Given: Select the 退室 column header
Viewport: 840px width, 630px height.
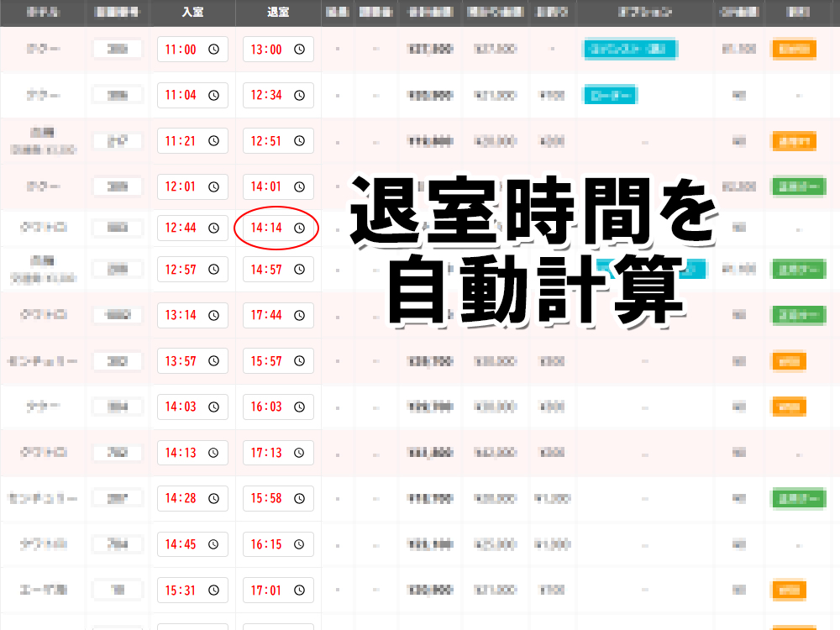Looking at the screenshot, I should tap(277, 13).
